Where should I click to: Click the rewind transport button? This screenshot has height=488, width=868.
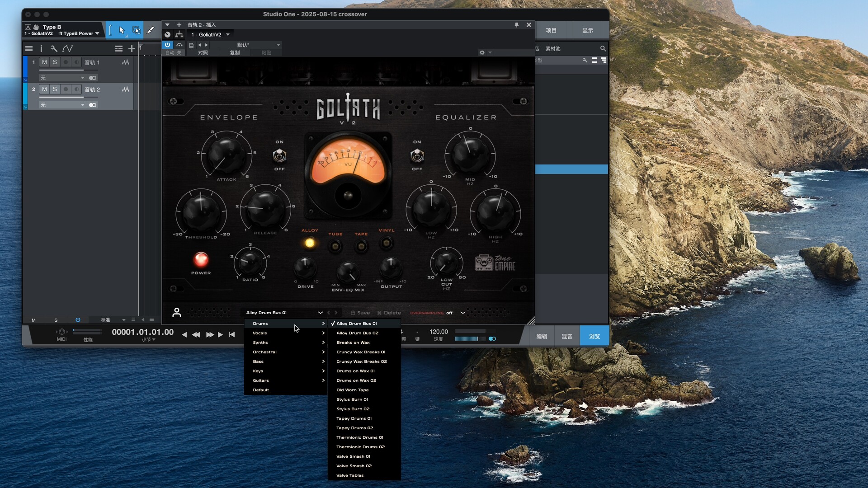click(x=196, y=335)
